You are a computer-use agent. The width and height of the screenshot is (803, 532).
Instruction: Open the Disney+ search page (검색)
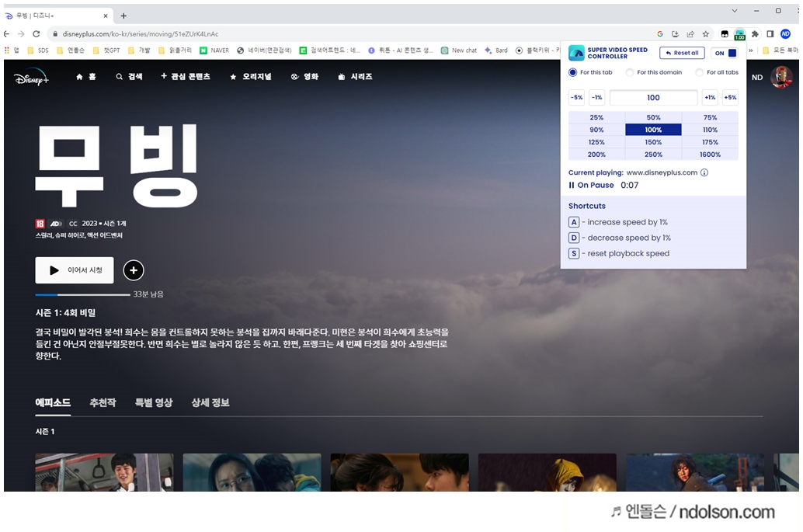pos(129,76)
